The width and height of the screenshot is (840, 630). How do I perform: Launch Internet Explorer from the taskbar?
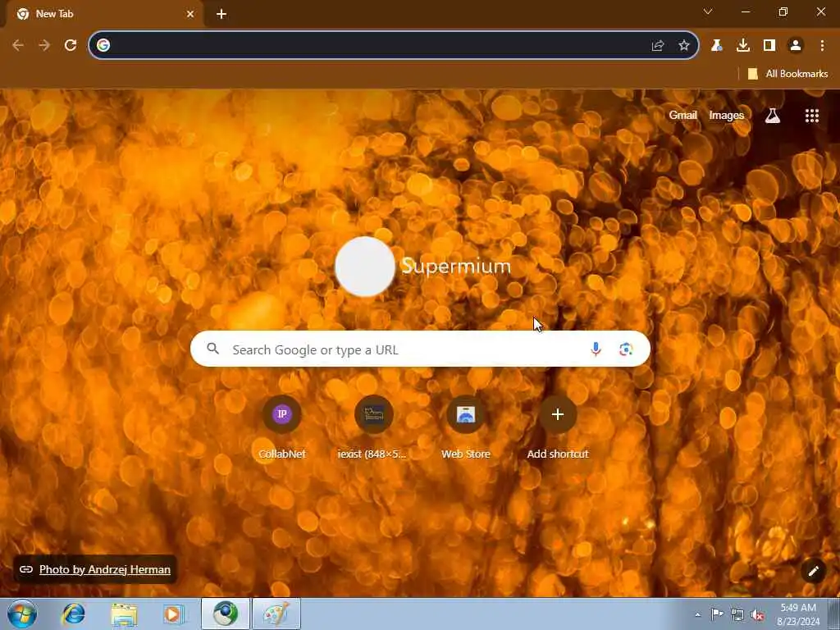[x=73, y=614]
